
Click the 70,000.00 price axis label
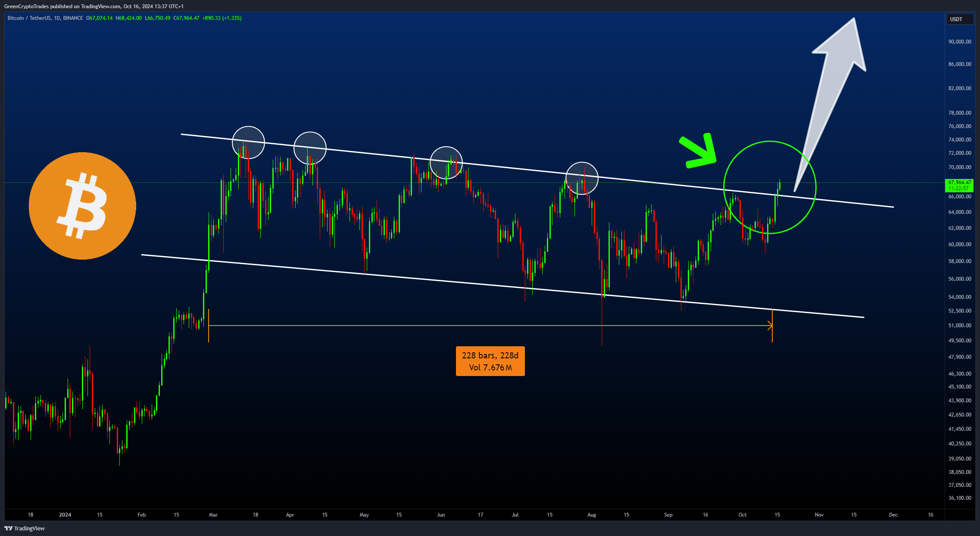click(x=960, y=167)
